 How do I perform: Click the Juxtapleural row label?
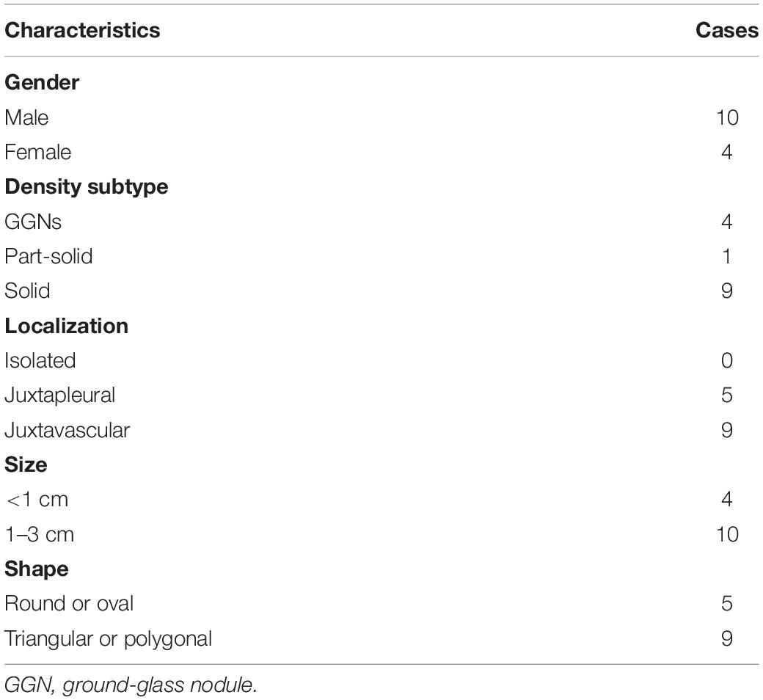click(x=60, y=395)
